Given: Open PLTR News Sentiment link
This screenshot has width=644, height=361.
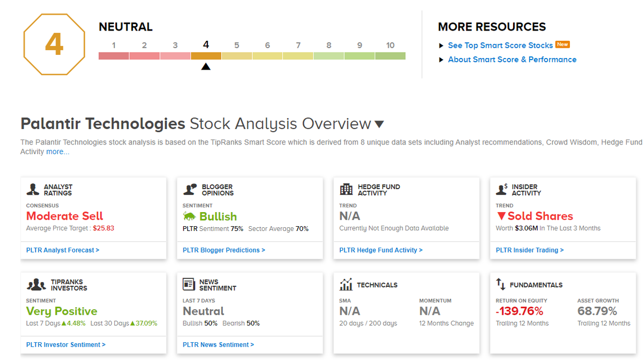Looking at the screenshot, I should click(218, 344).
